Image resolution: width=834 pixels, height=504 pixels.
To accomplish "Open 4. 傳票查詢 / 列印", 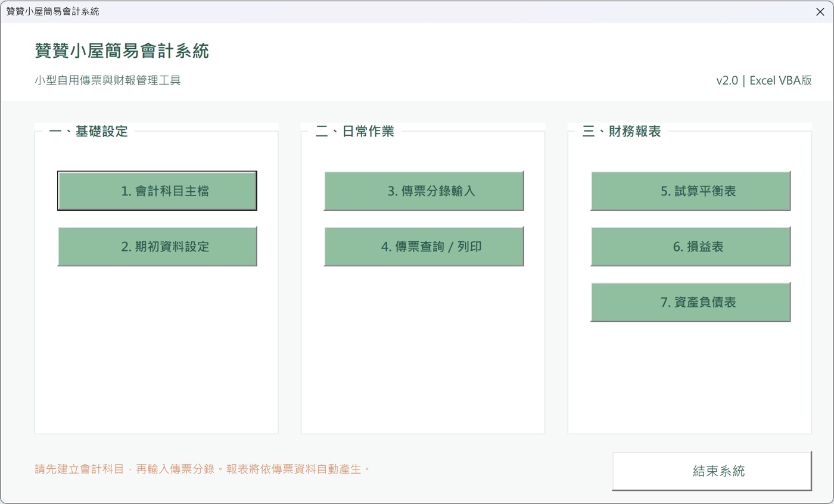I will (x=424, y=246).
